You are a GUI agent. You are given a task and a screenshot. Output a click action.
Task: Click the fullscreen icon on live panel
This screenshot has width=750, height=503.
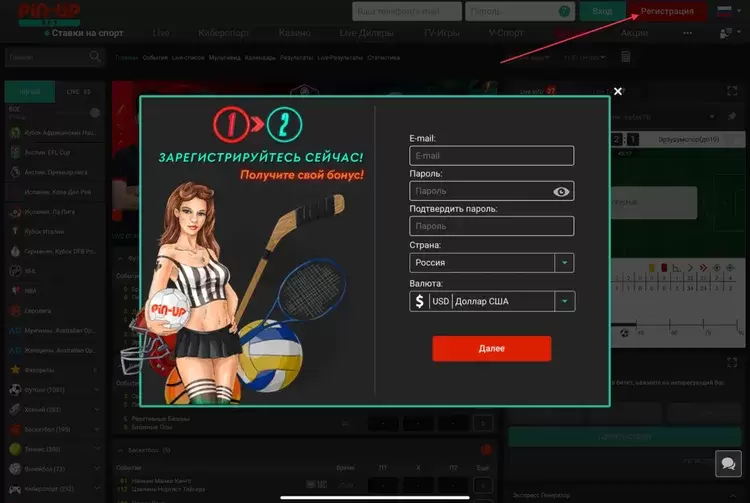[x=732, y=91]
